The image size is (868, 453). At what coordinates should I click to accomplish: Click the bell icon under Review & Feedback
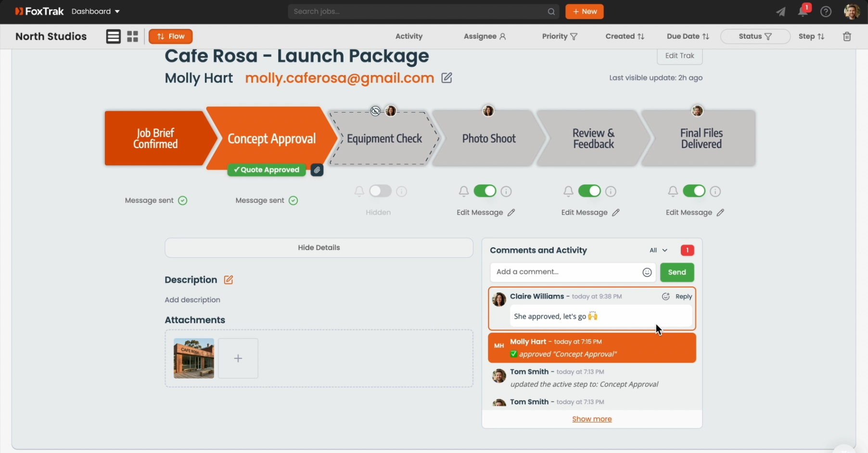pyautogui.click(x=568, y=191)
